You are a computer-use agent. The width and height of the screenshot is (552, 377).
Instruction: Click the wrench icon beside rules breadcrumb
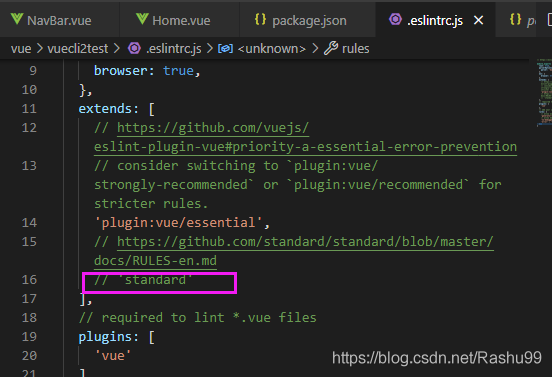[331, 48]
